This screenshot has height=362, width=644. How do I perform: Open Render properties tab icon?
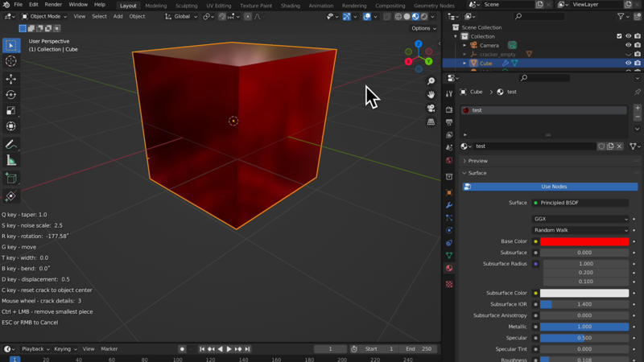pos(449,109)
